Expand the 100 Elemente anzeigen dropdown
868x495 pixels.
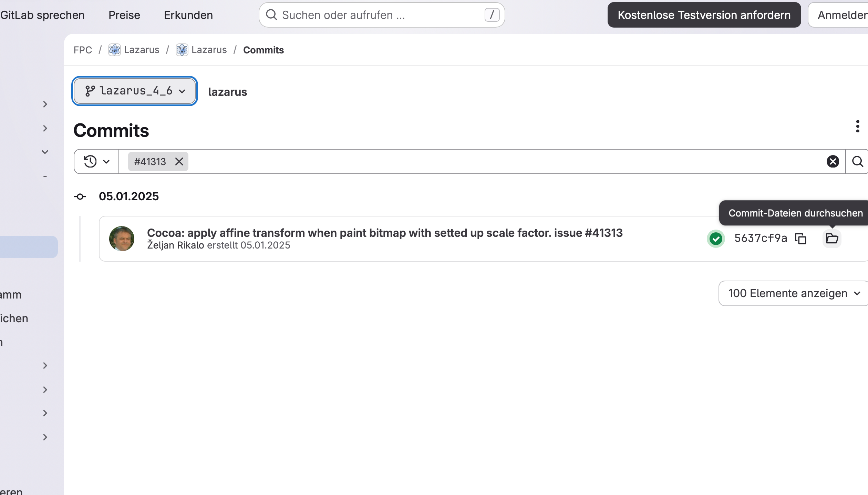[793, 293]
